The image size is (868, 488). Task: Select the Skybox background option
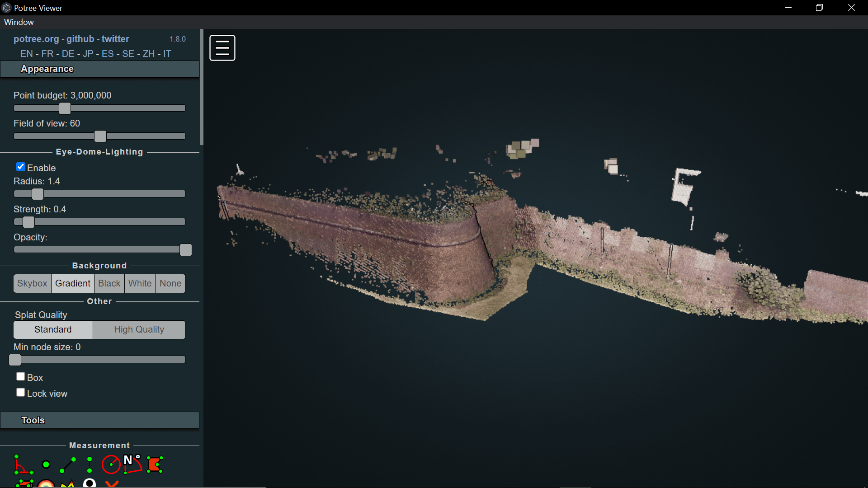pyautogui.click(x=32, y=283)
